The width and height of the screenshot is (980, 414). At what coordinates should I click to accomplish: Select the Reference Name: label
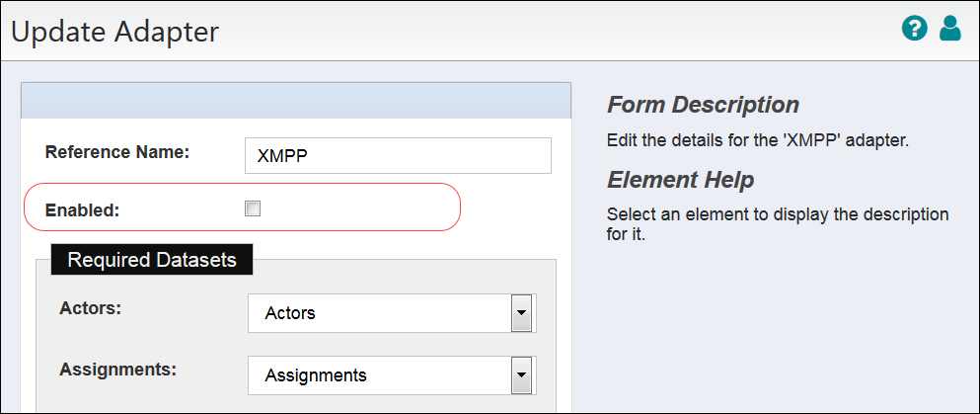117,152
